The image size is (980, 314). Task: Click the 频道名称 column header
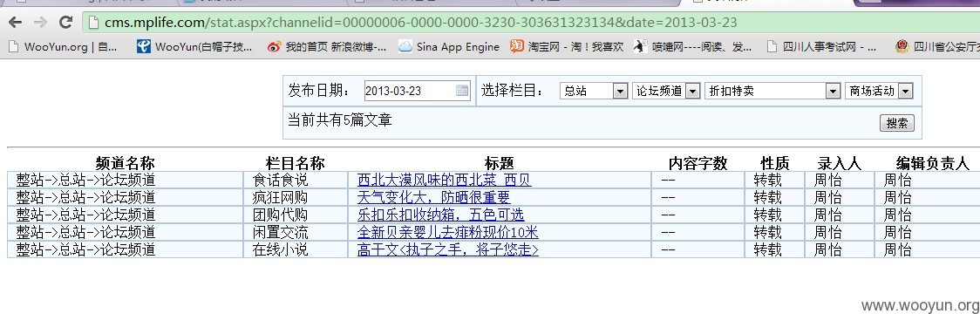pyautogui.click(x=125, y=163)
